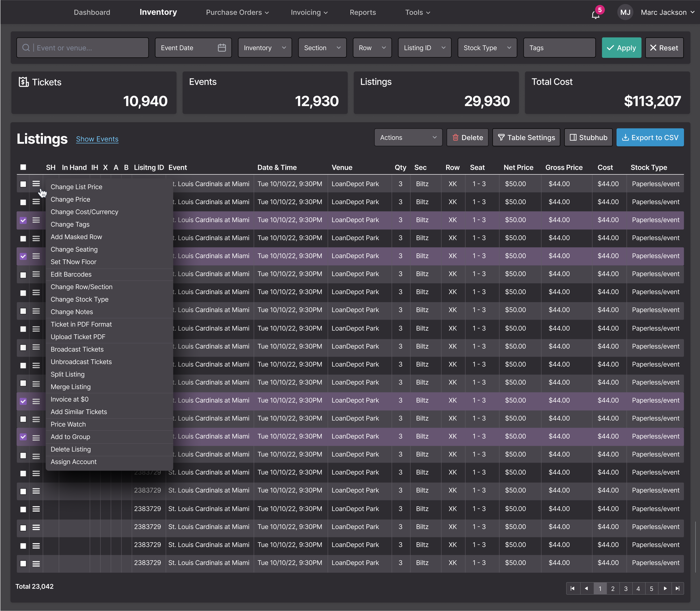Toggle the select-all header checkbox
The image size is (700, 611).
click(x=23, y=167)
